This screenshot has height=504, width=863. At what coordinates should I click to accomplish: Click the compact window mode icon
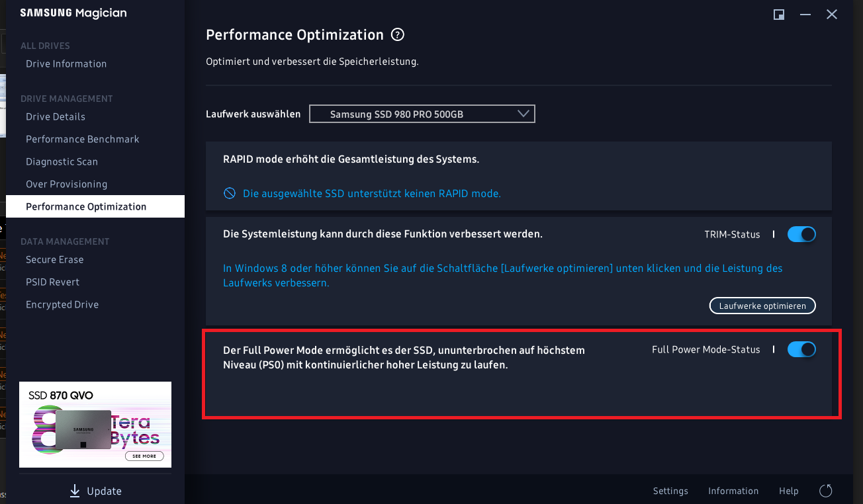click(779, 15)
